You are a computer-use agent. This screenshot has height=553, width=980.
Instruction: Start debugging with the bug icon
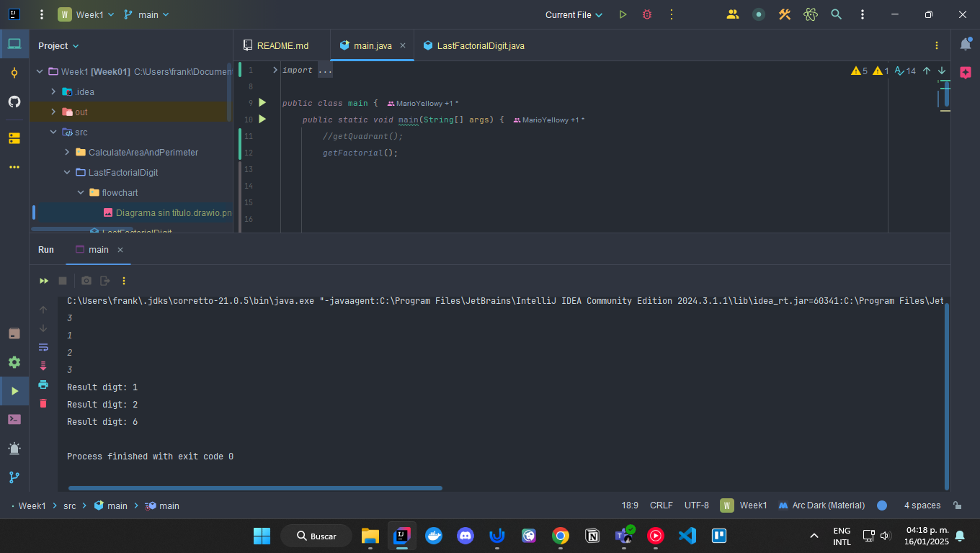(647, 14)
